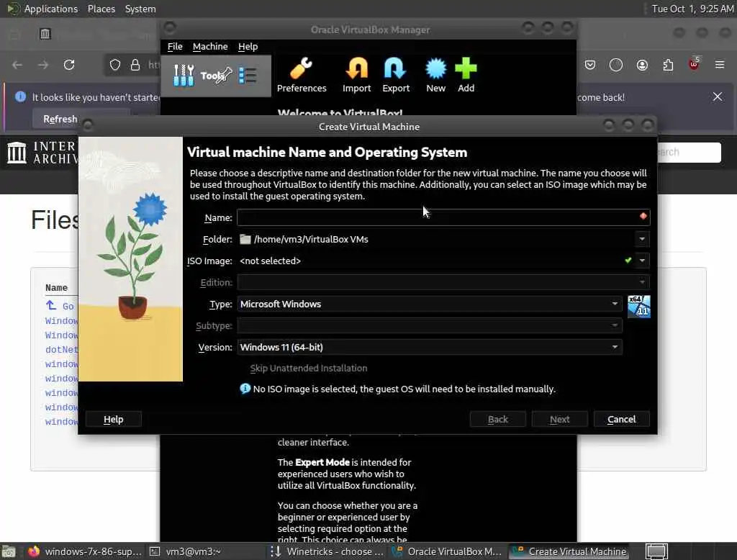
Task: Click Cancel in Create Virtual Machine dialog
Action: [x=621, y=419]
